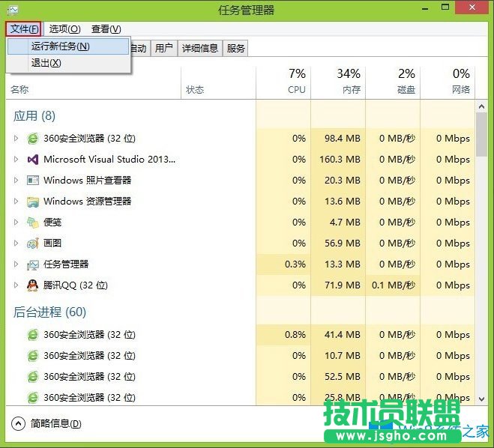Collapse to 简略信息 view
Image resolution: width=494 pixels, height=448 pixels.
click(x=46, y=424)
